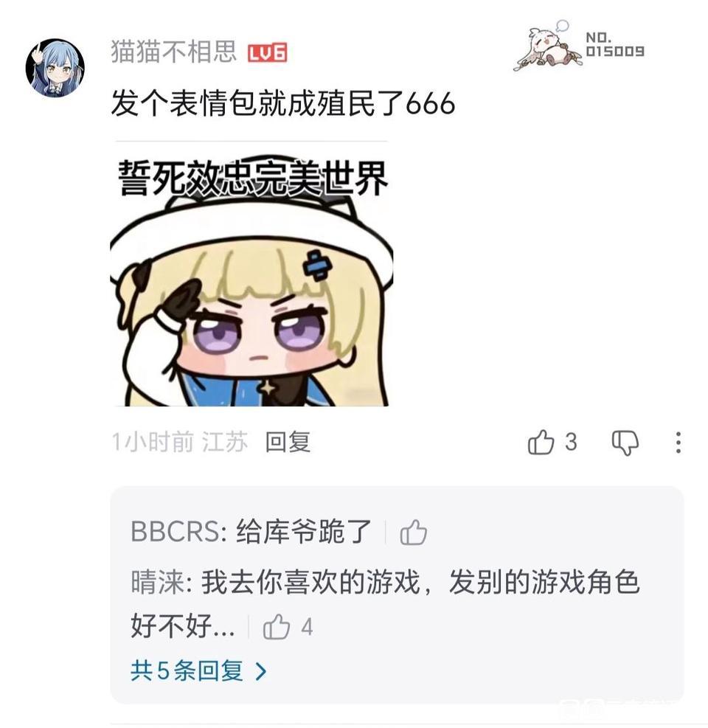The image size is (708, 728).
Task: Like BBCRS's reply with thumbs-up
Action: click(413, 532)
